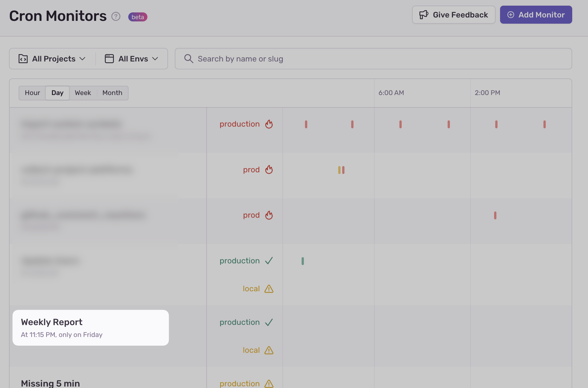Click the flame icon next to the first prod label
Screen dimensions: 588x388
[x=269, y=169]
